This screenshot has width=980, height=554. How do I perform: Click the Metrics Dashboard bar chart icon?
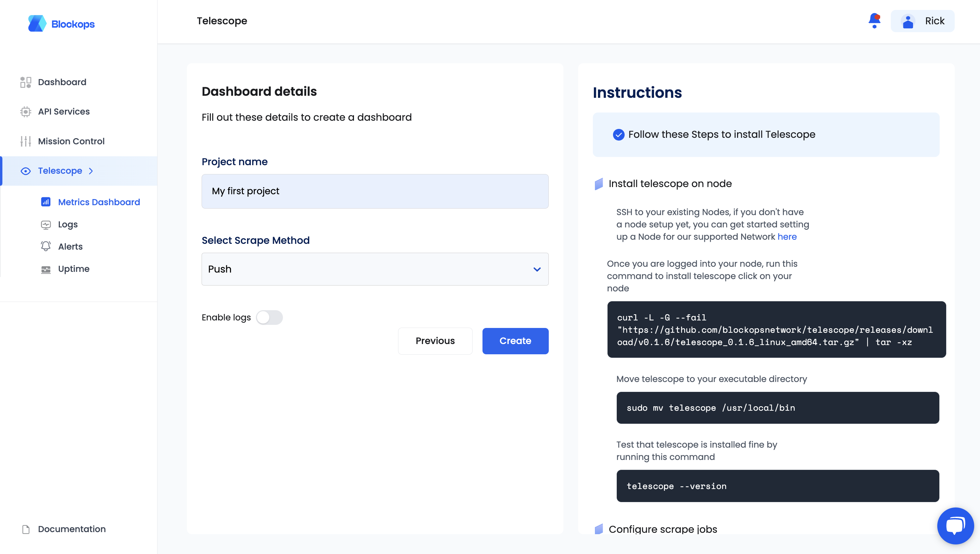pos(46,202)
